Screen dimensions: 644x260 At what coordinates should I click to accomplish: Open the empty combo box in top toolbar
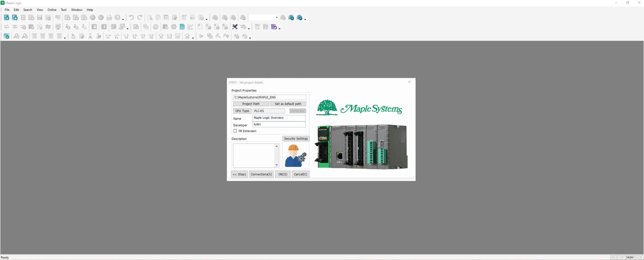[x=263, y=17]
